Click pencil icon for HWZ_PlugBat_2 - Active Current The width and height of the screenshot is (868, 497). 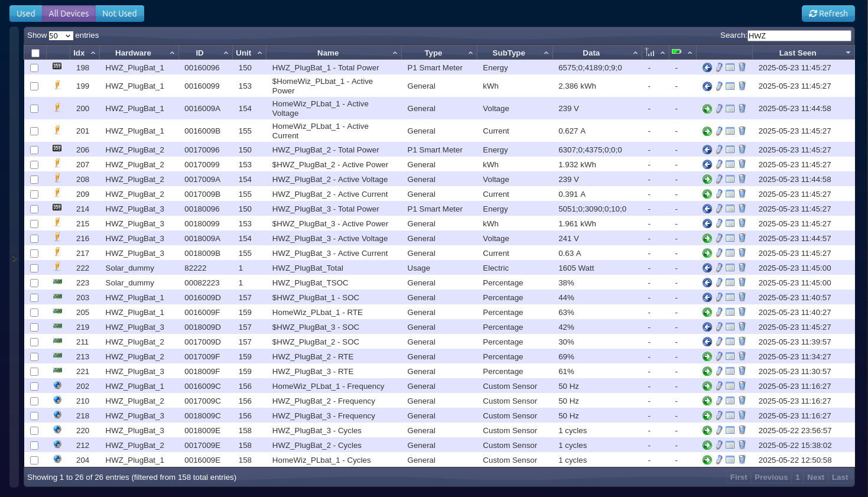(719, 194)
